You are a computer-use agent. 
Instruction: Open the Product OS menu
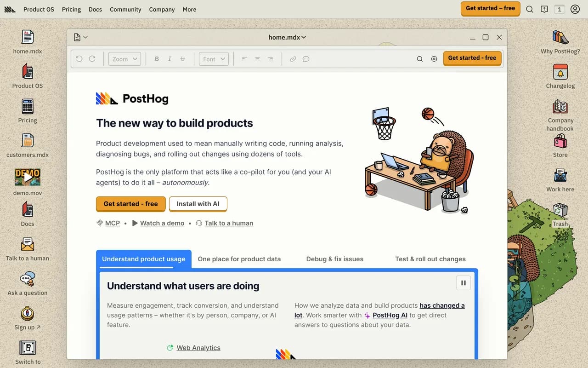pos(39,9)
